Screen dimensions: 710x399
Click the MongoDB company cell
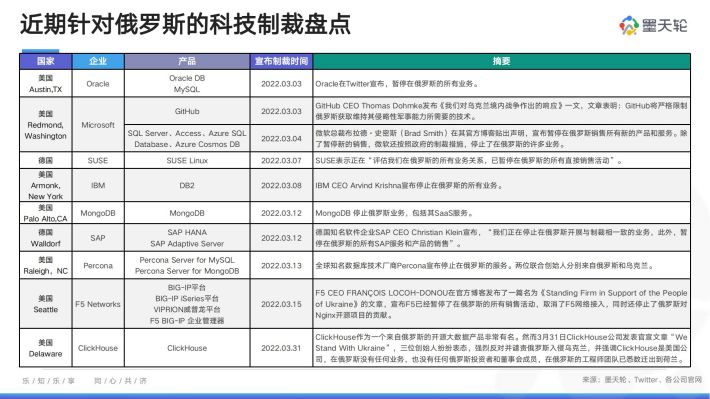click(x=98, y=213)
